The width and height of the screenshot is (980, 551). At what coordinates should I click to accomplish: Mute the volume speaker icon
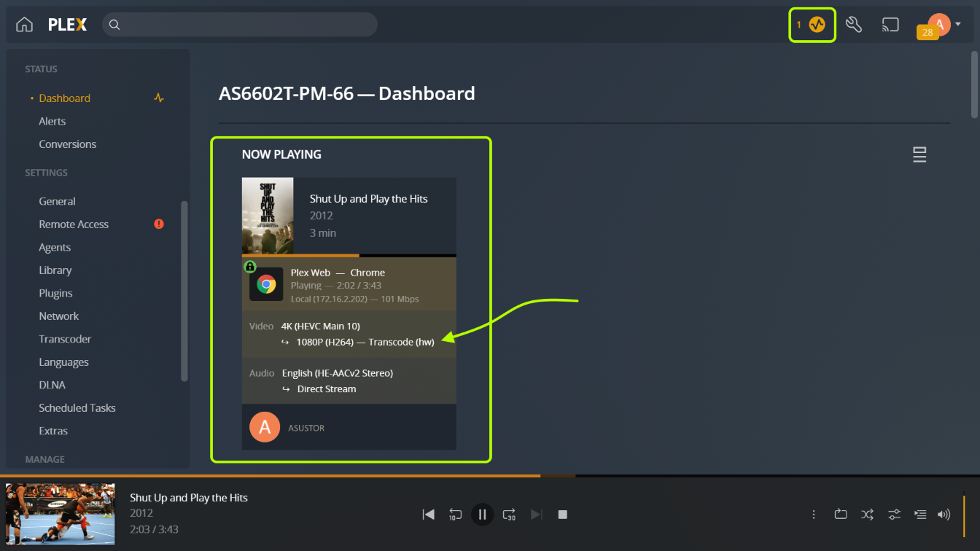tap(944, 515)
